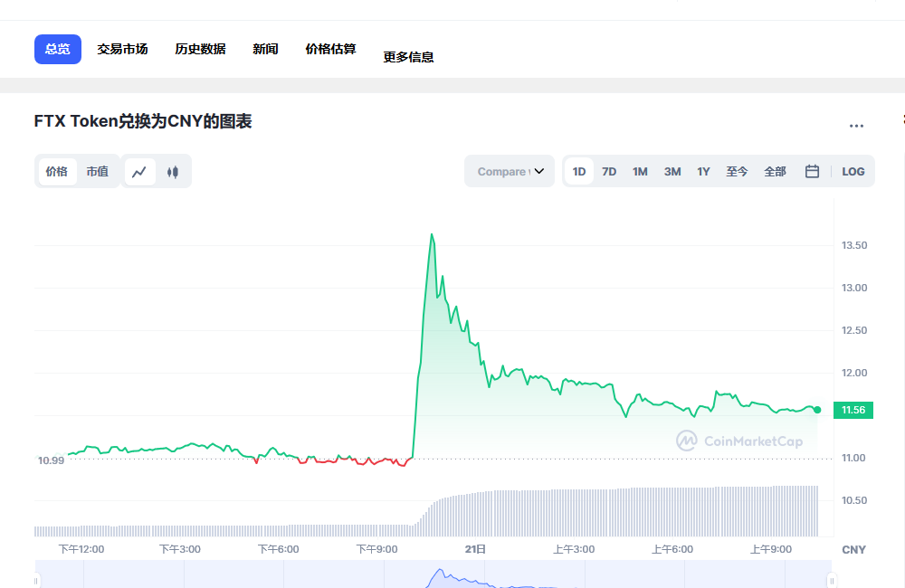Click the current price dot on chart
The image size is (905, 588).
[817, 410]
